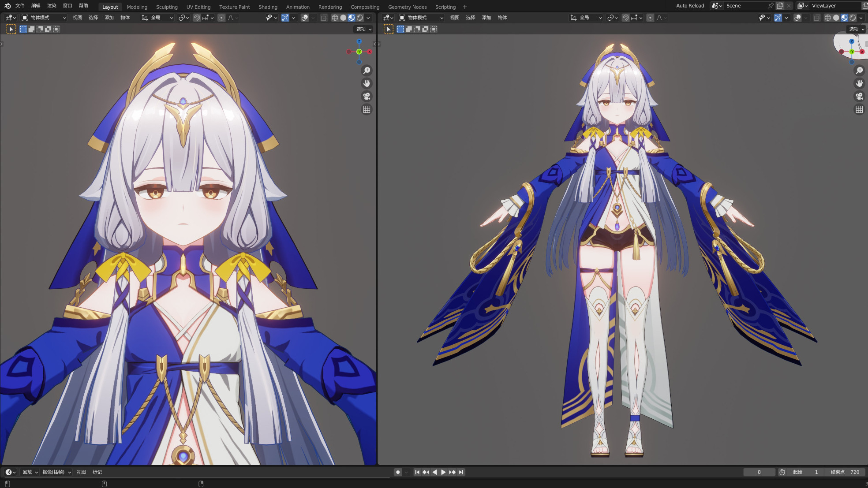Expand 选项 options dropdown in left viewport
The image size is (868, 488).
(x=364, y=29)
